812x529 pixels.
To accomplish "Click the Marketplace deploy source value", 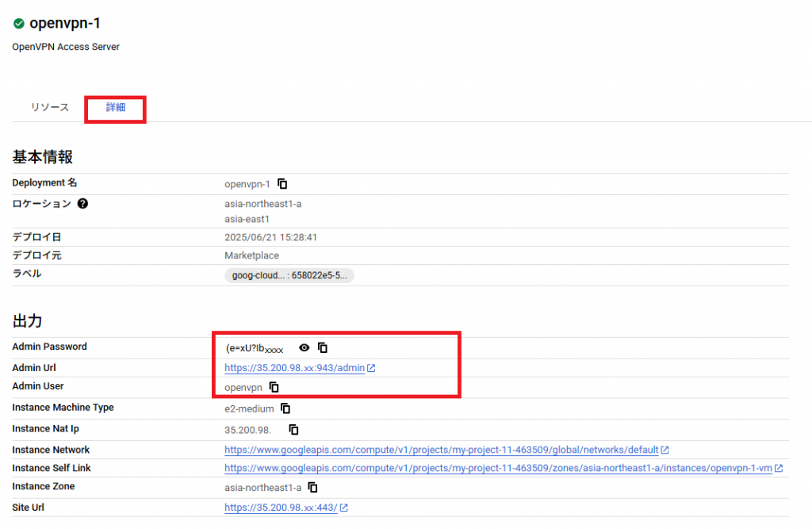I will coord(251,255).
